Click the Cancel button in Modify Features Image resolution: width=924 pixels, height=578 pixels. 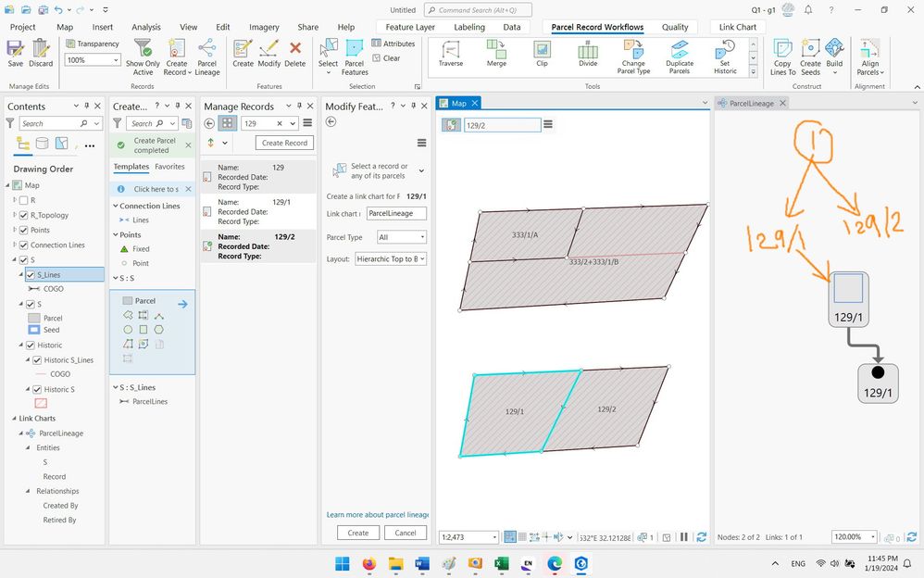pyautogui.click(x=406, y=533)
